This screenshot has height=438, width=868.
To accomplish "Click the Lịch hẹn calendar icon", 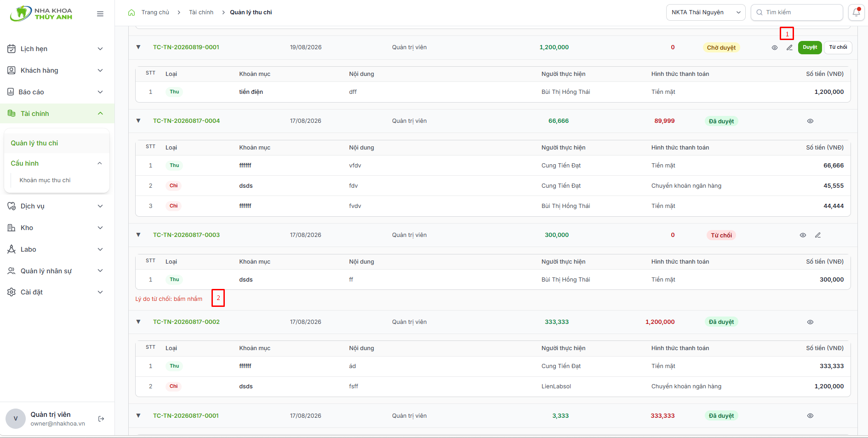I will (11, 49).
